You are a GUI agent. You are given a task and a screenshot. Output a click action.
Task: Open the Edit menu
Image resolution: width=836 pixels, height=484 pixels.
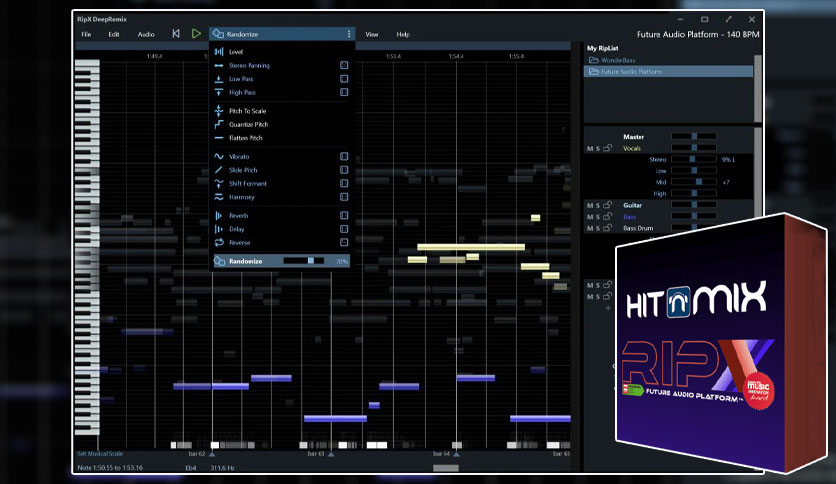(114, 34)
